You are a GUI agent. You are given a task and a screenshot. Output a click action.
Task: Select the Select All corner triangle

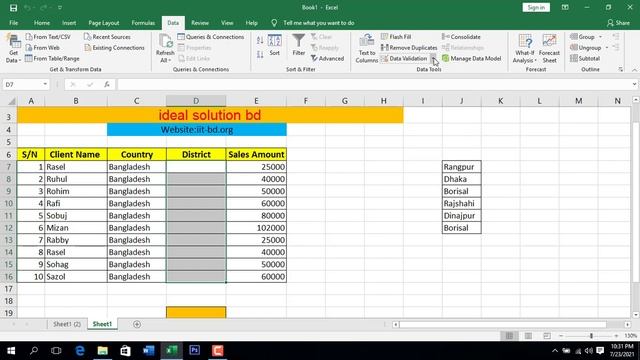(12, 101)
